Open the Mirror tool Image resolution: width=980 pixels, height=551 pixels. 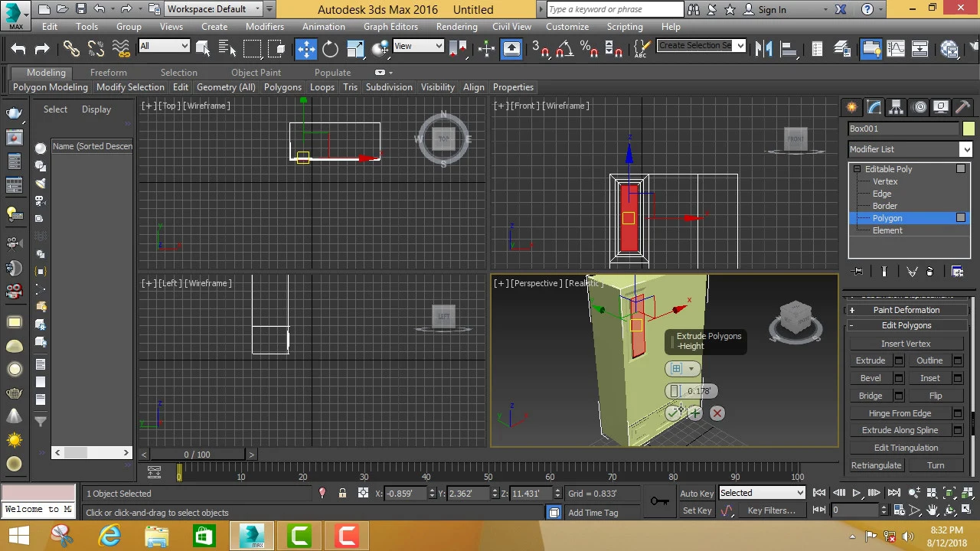tap(764, 48)
